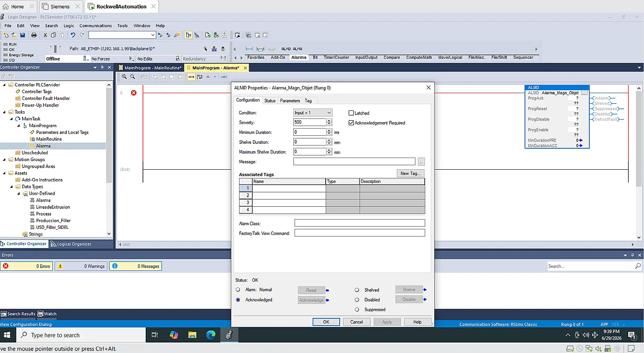644x353 pixels.
Task: Click the Message browse (...) button
Action: (x=421, y=162)
